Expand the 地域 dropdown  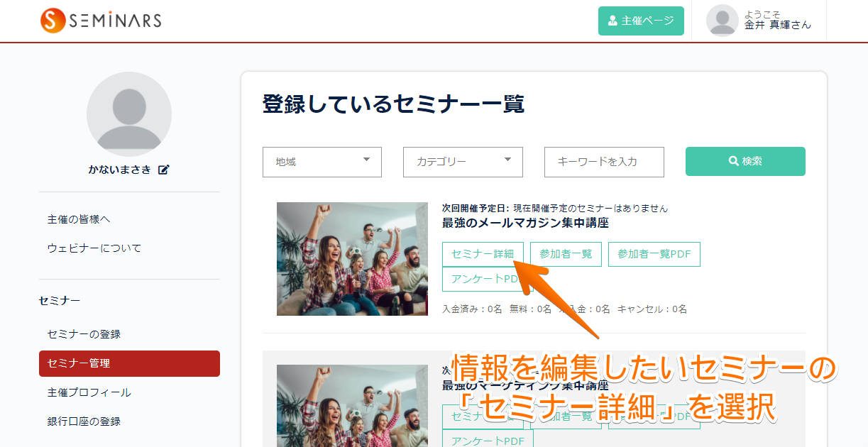tap(322, 162)
